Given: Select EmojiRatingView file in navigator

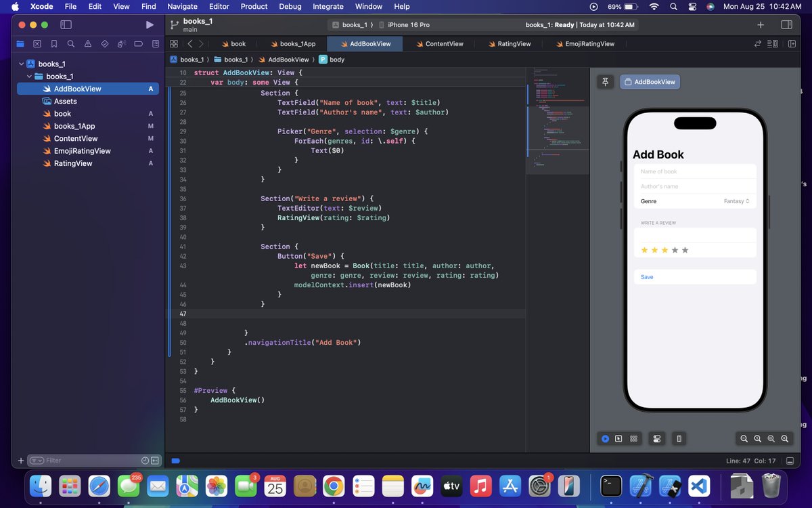Looking at the screenshot, I should click(89, 151).
